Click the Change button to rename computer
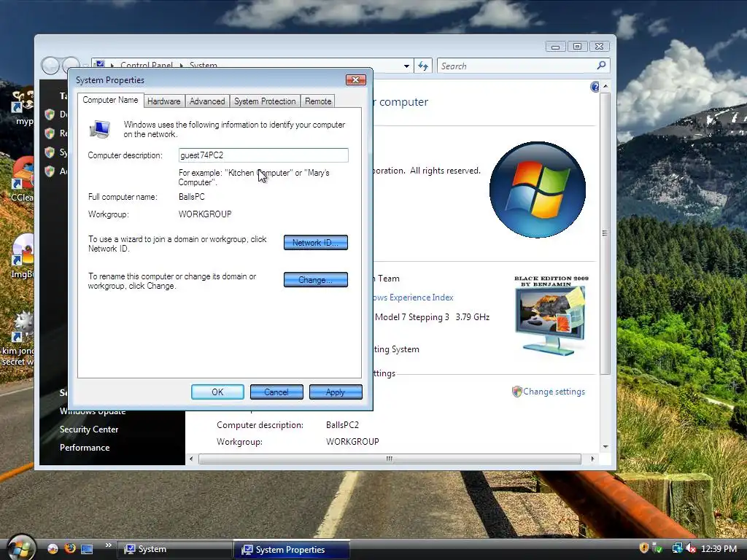Screen dimensions: 747x560 click(315, 279)
